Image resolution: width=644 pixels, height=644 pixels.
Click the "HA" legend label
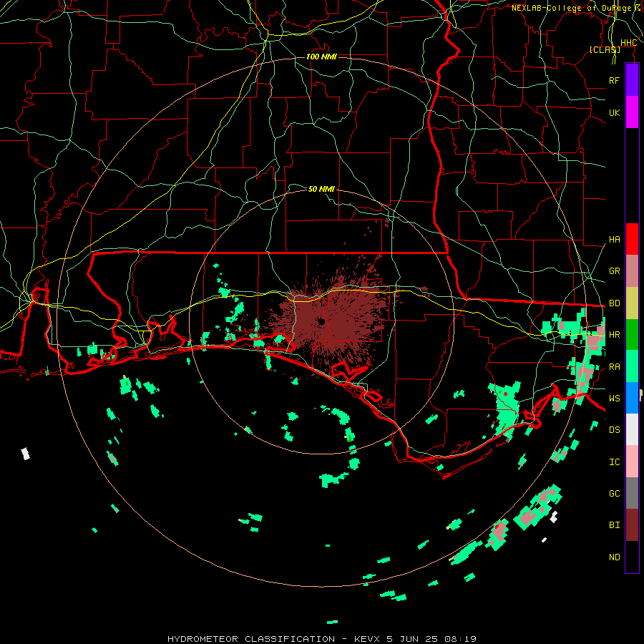click(x=615, y=240)
